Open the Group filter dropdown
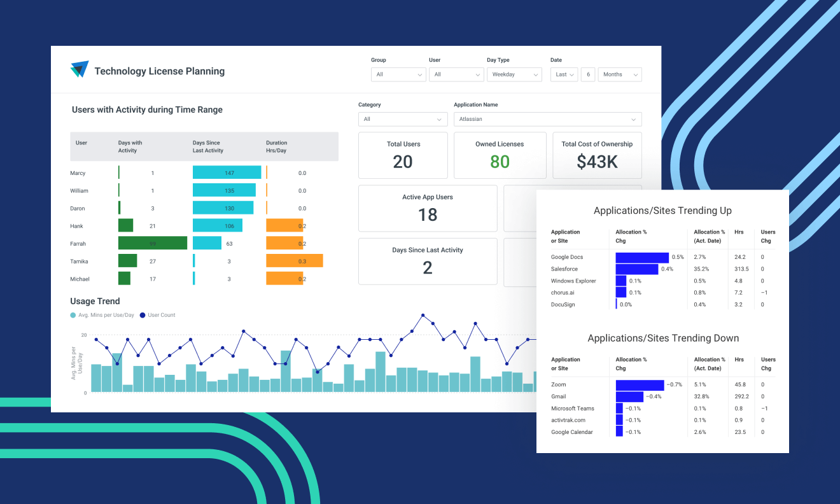 pyautogui.click(x=398, y=74)
